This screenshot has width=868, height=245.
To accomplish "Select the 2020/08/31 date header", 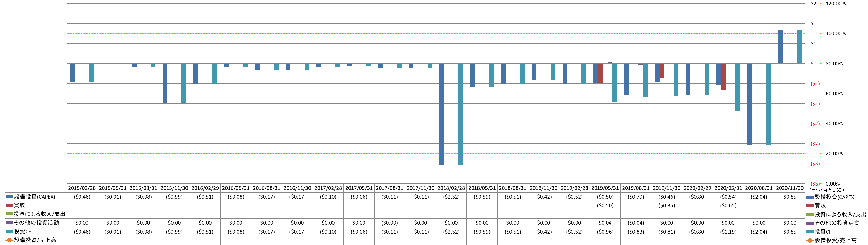I will pos(759,188).
